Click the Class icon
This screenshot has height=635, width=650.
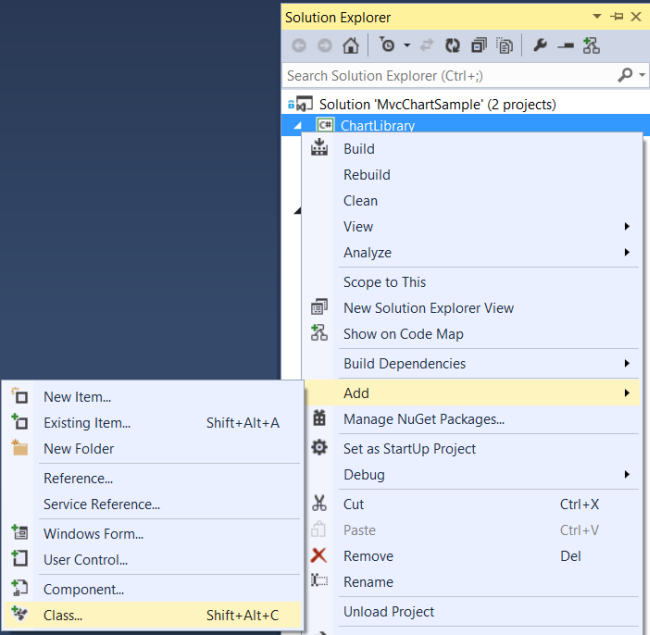19,613
